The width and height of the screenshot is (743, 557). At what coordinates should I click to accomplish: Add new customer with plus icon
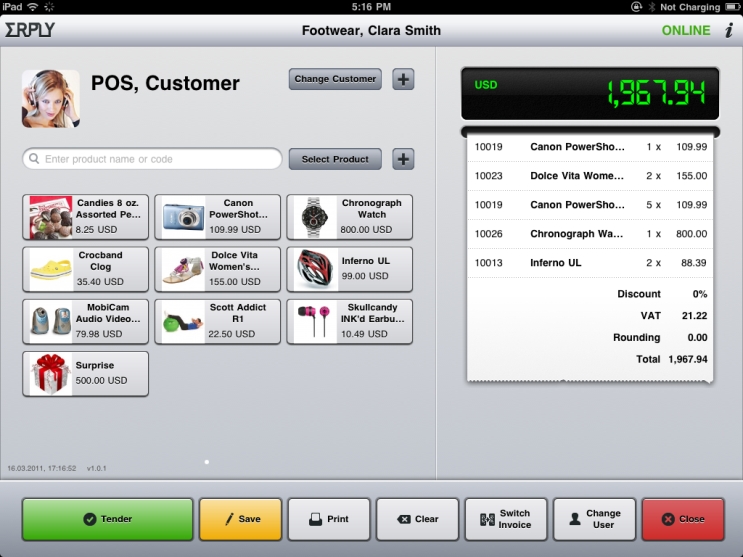[403, 79]
